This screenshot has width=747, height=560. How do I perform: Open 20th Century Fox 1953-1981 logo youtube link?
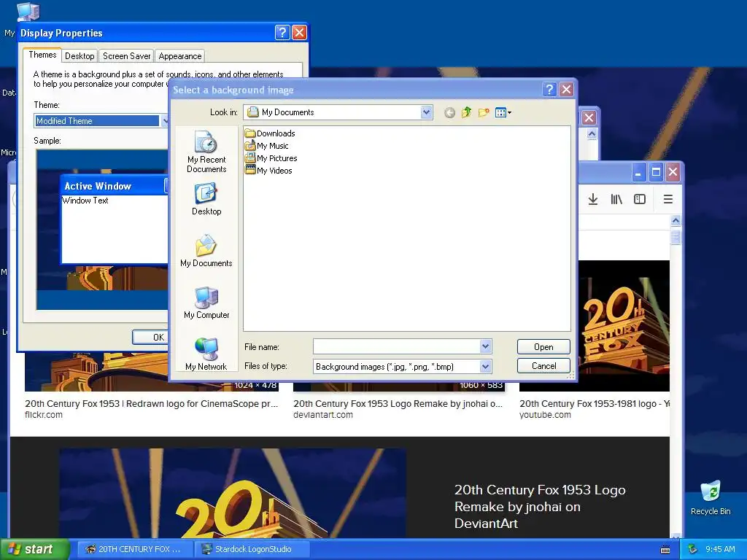coord(594,403)
